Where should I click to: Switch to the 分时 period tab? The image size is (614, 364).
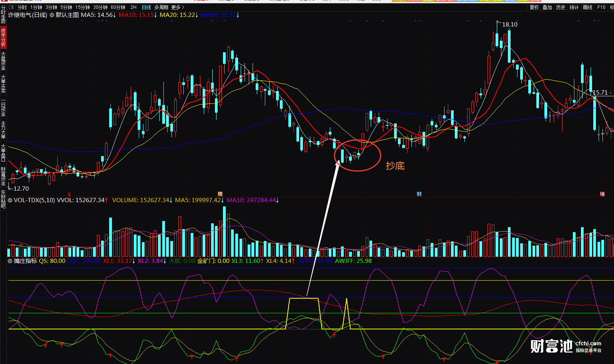click(22, 7)
